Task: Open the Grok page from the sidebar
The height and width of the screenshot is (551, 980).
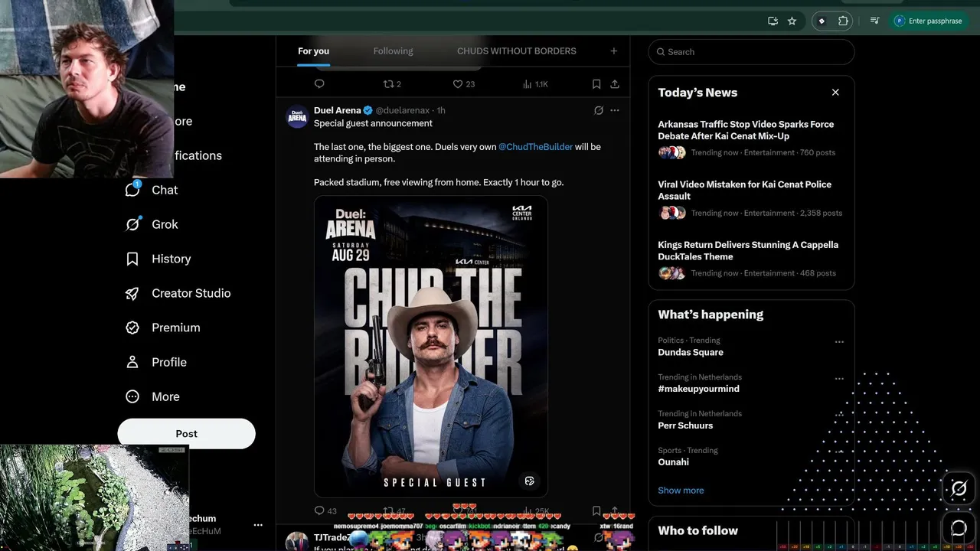Action: coord(152,224)
